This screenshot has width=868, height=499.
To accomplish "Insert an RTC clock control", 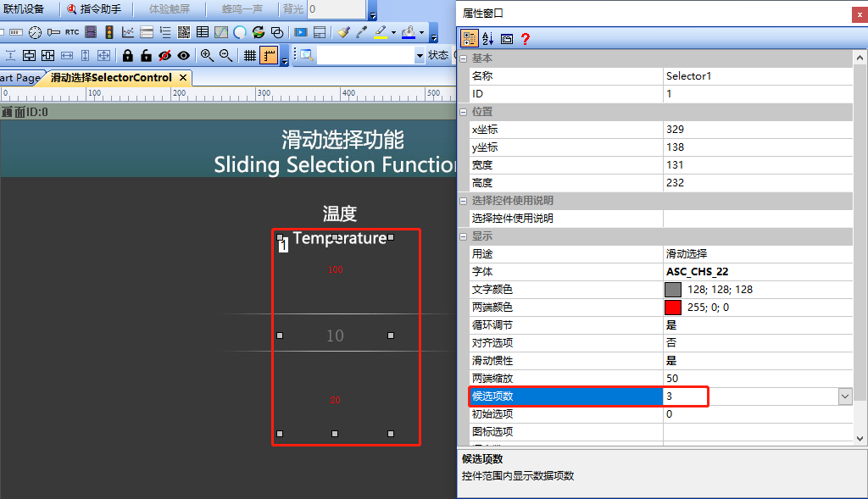I will [72, 32].
